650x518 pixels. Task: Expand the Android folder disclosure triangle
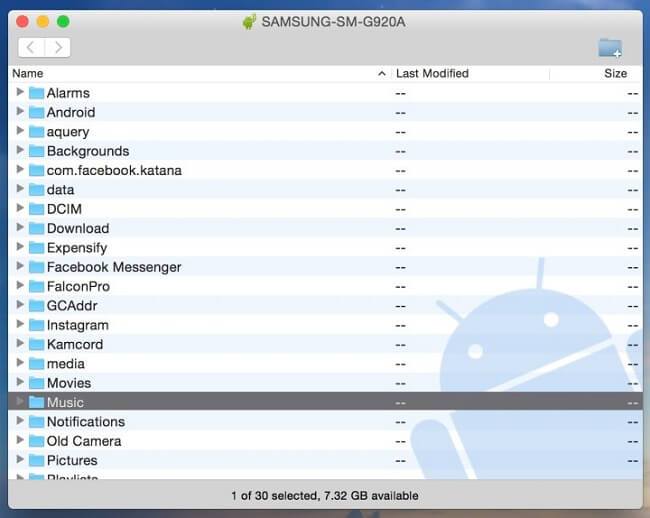(x=19, y=111)
